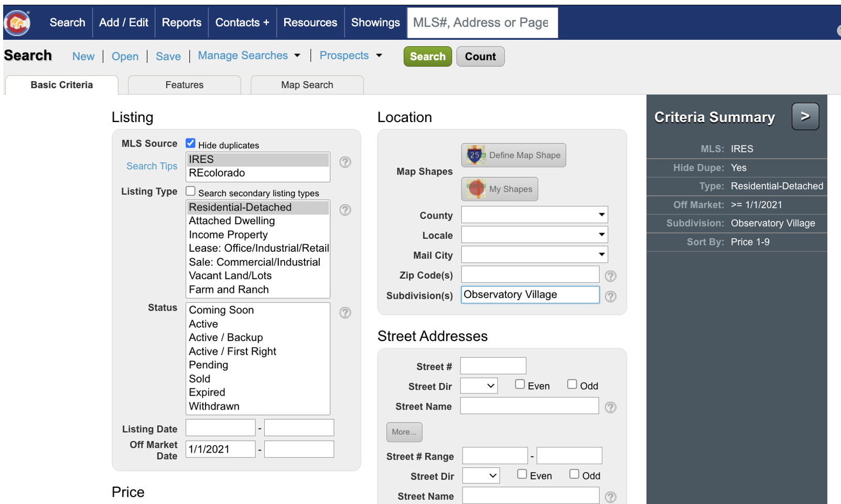Expand the Manage Searches menu
Image resolution: width=841 pixels, height=504 pixels.
[x=249, y=55]
